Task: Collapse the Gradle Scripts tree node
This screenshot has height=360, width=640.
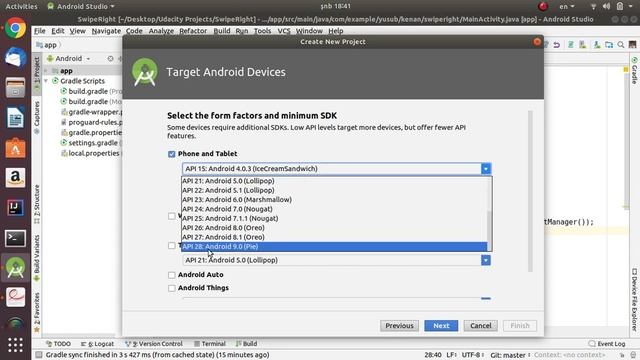Action: [46, 81]
